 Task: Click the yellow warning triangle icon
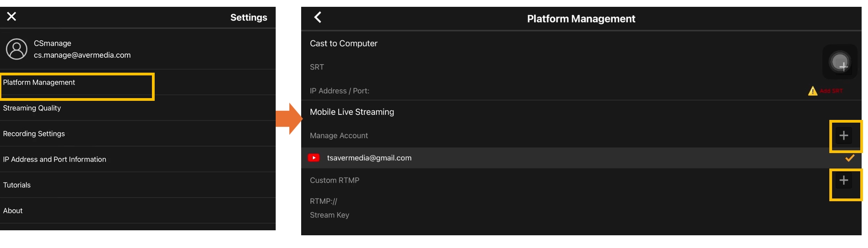pyautogui.click(x=812, y=91)
